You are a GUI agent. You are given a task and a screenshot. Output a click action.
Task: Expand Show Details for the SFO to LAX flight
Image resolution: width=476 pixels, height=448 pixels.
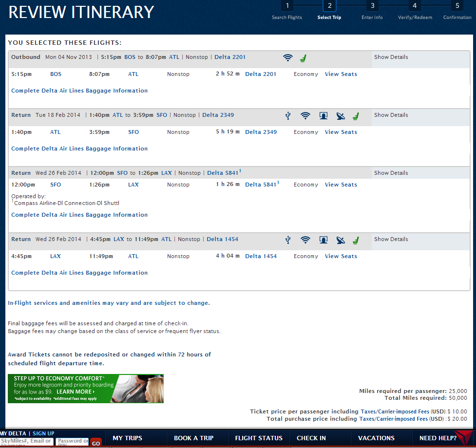click(391, 173)
